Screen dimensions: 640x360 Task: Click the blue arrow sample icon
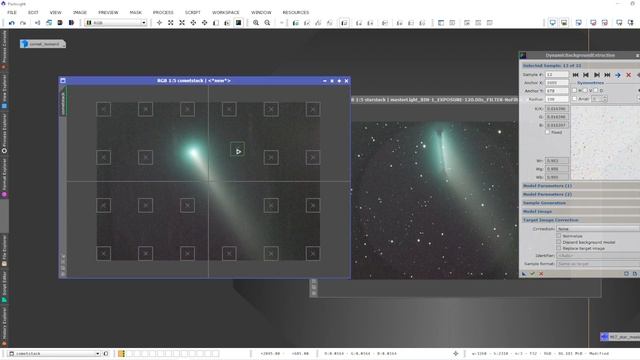[x=618, y=75]
